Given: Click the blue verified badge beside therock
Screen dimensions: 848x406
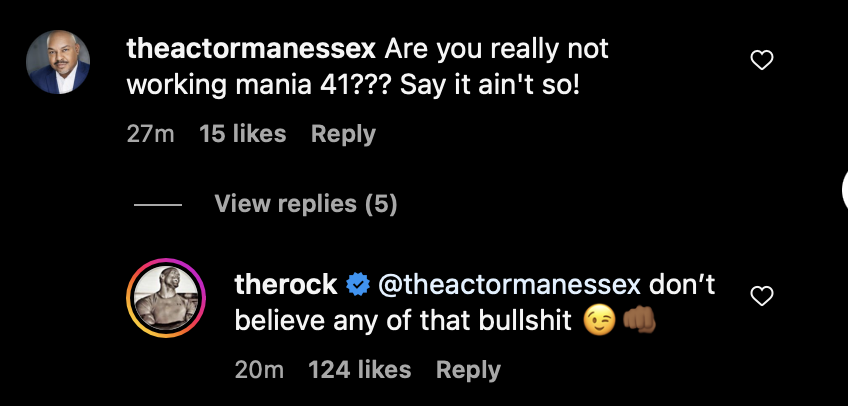Looking at the screenshot, I should click(357, 285).
